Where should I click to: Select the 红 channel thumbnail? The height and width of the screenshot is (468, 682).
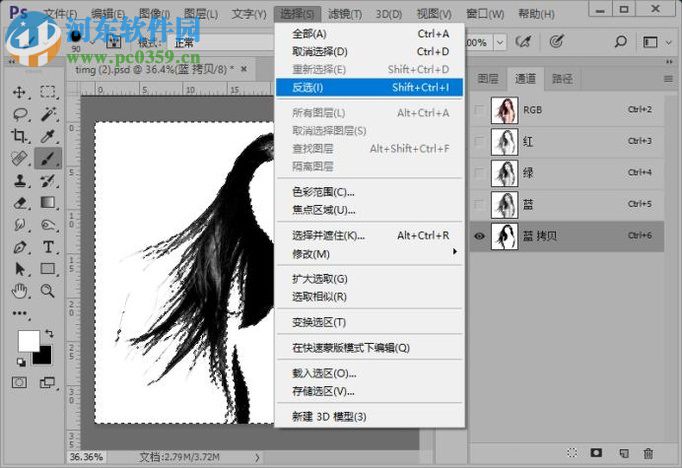pos(504,142)
